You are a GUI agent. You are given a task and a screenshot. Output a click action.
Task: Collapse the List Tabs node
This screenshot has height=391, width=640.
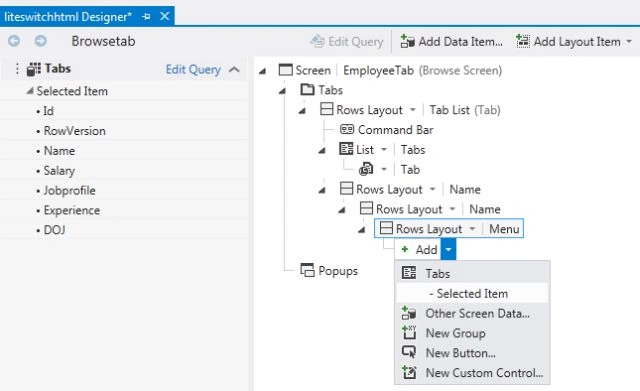(322, 151)
